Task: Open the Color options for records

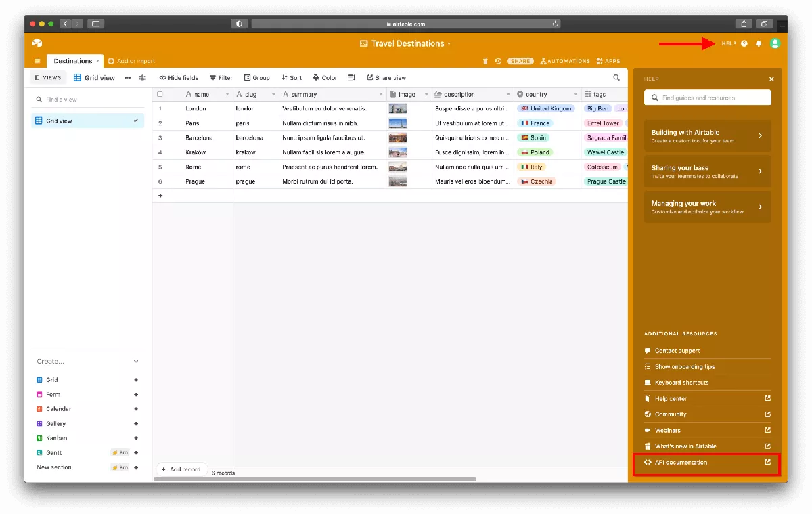Action: [x=325, y=78]
